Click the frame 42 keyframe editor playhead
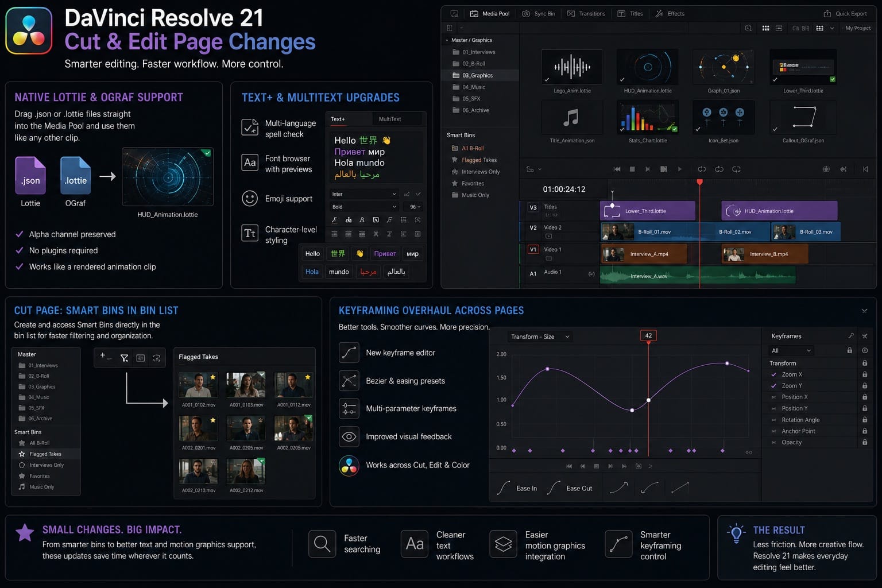This screenshot has width=882, height=588. coord(648,336)
